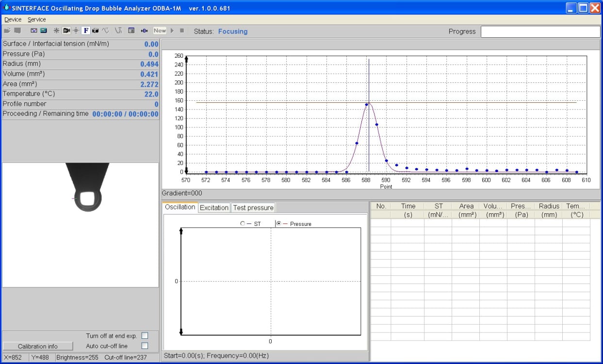Enable Turn off at end exp. checkbox
Screen dimensions: 603x364
145,335
